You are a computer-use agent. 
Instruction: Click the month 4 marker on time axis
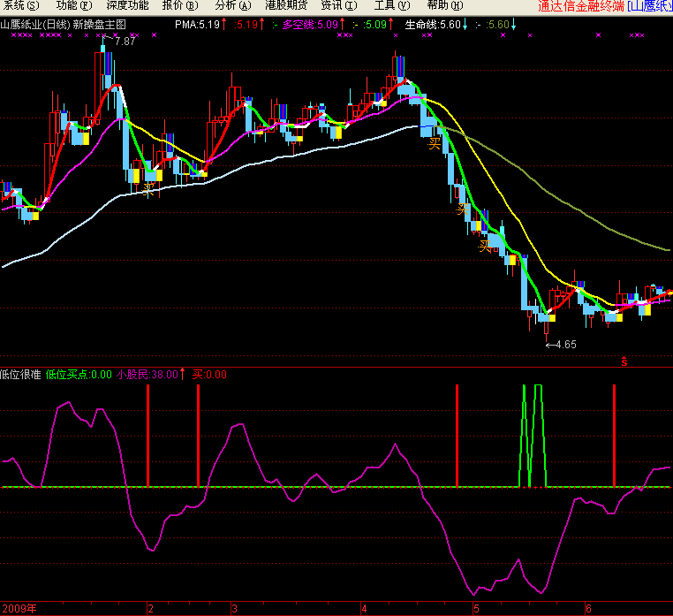coord(364,609)
